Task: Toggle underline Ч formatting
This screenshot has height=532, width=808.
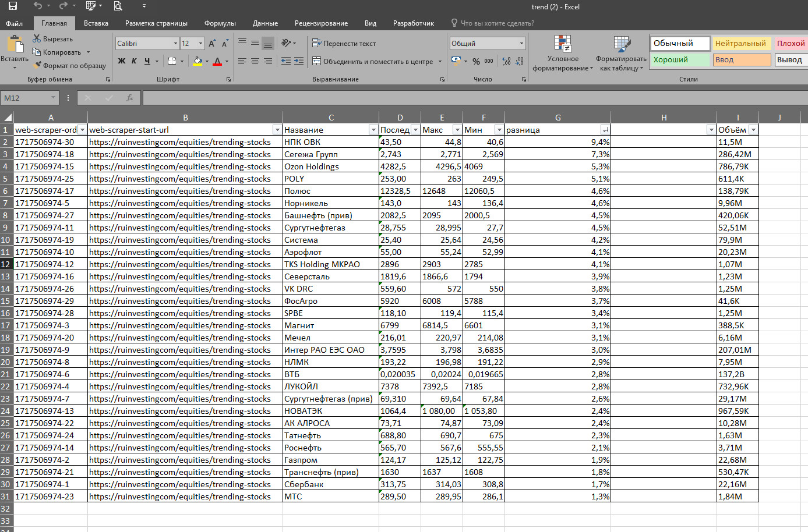Action: tap(147, 61)
